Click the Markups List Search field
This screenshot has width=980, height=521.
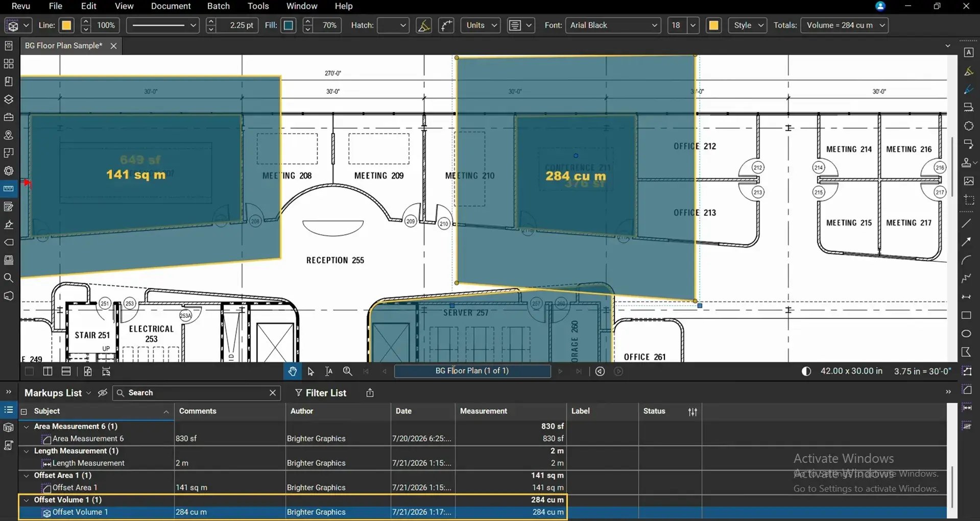197,393
